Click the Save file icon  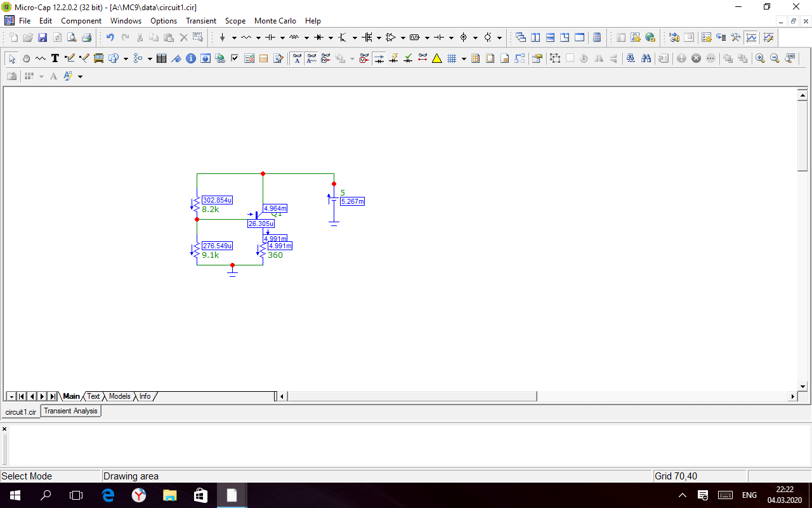(x=43, y=37)
